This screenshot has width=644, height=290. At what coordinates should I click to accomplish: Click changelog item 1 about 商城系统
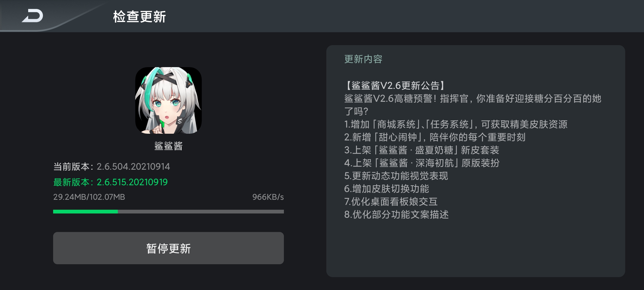point(456,124)
